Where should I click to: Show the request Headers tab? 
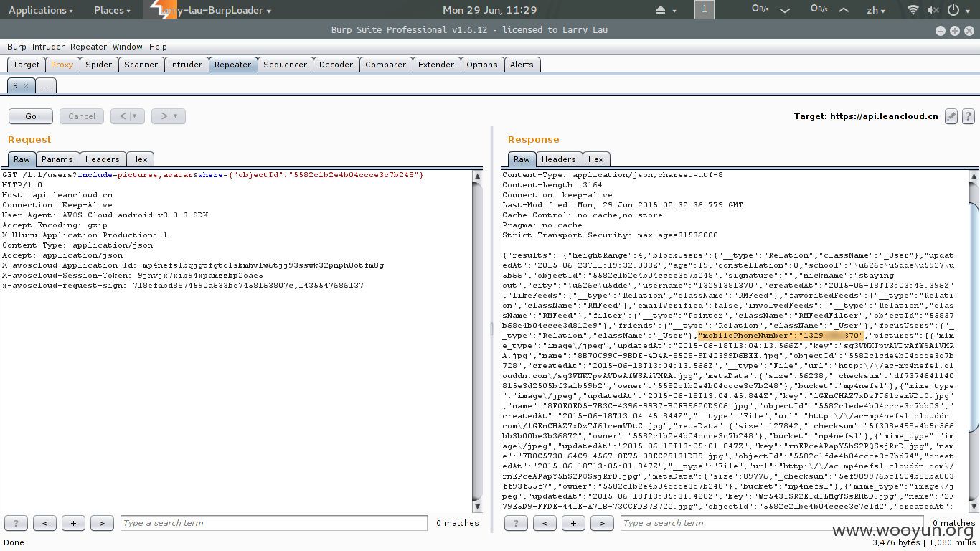point(103,159)
